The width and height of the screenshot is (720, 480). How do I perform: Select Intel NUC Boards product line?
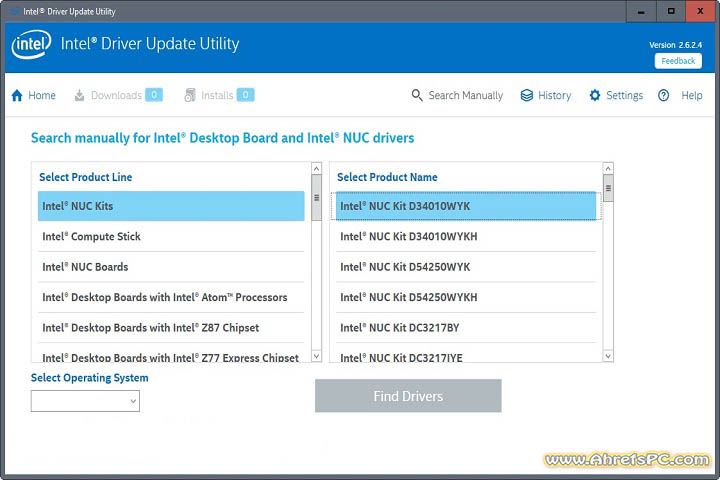click(171, 267)
